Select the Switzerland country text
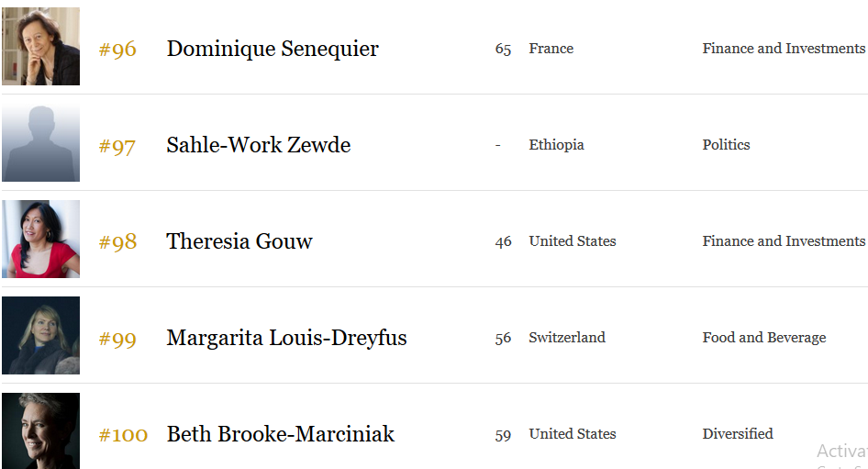Screen dimensions: 868x469 pos(567,338)
